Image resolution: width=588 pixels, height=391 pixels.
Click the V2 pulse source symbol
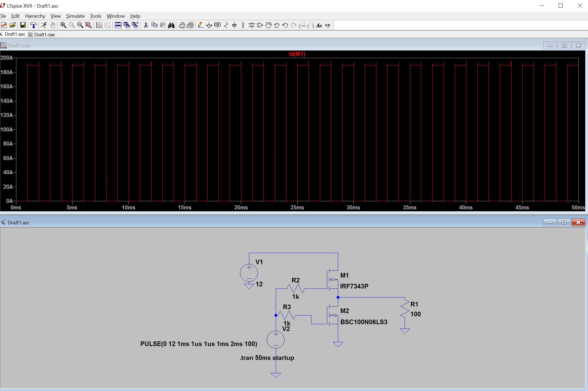click(x=276, y=340)
